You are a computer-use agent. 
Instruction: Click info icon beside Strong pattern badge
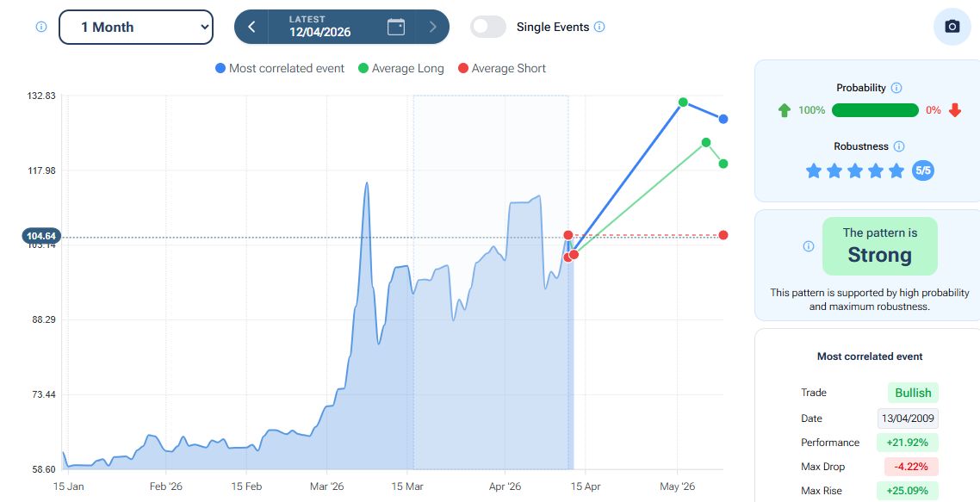808,246
